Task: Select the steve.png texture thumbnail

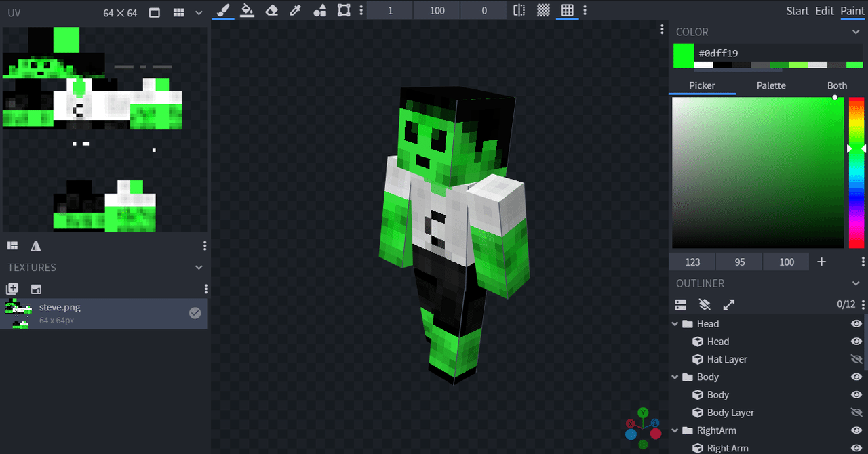Action: (x=18, y=312)
